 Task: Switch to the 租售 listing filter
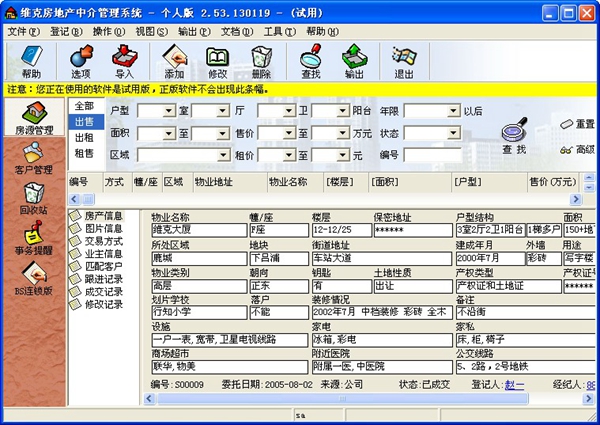point(84,153)
